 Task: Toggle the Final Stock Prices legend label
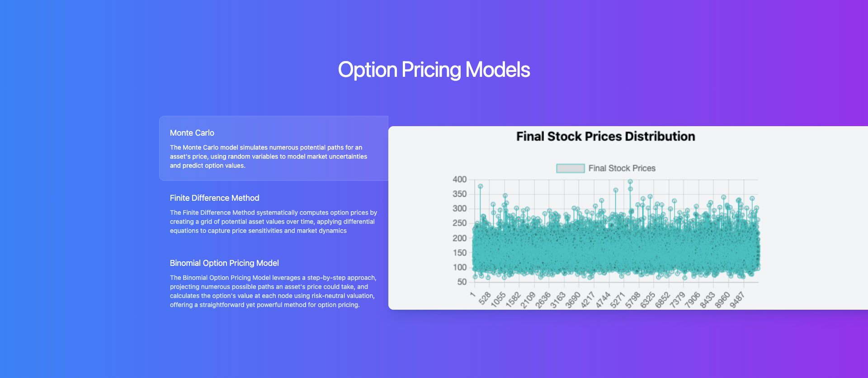[622, 168]
